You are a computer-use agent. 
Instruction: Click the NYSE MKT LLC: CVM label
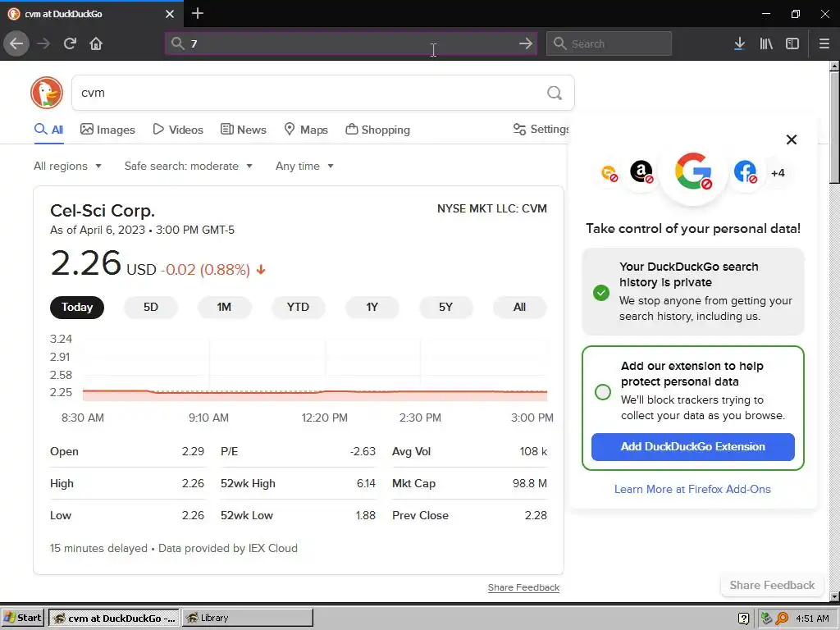[x=492, y=208]
